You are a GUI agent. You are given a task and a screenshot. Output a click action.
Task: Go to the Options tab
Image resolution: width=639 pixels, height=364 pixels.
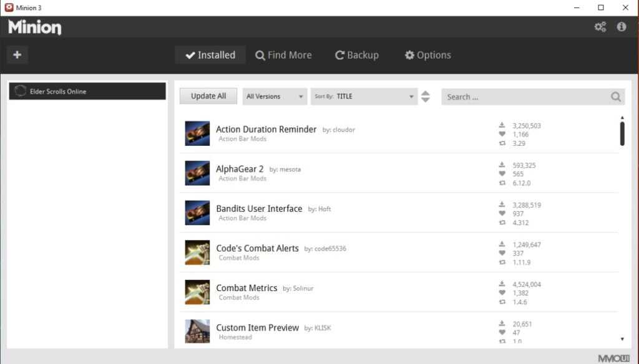pyautogui.click(x=427, y=55)
